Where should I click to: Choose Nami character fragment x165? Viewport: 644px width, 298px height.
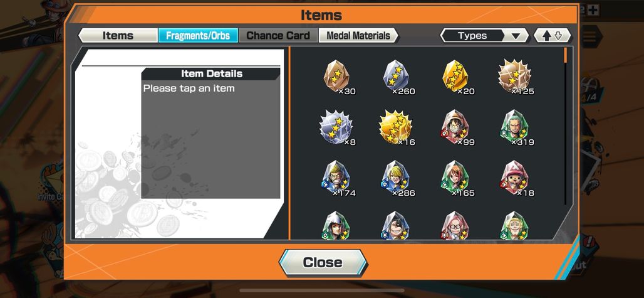456,179
